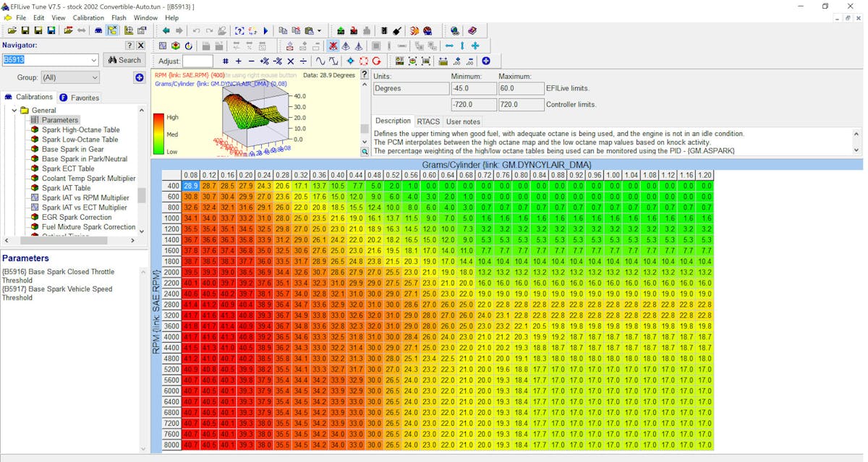Click the multiply adjust icon
Viewport: 868px width, 462px height.
[291, 61]
